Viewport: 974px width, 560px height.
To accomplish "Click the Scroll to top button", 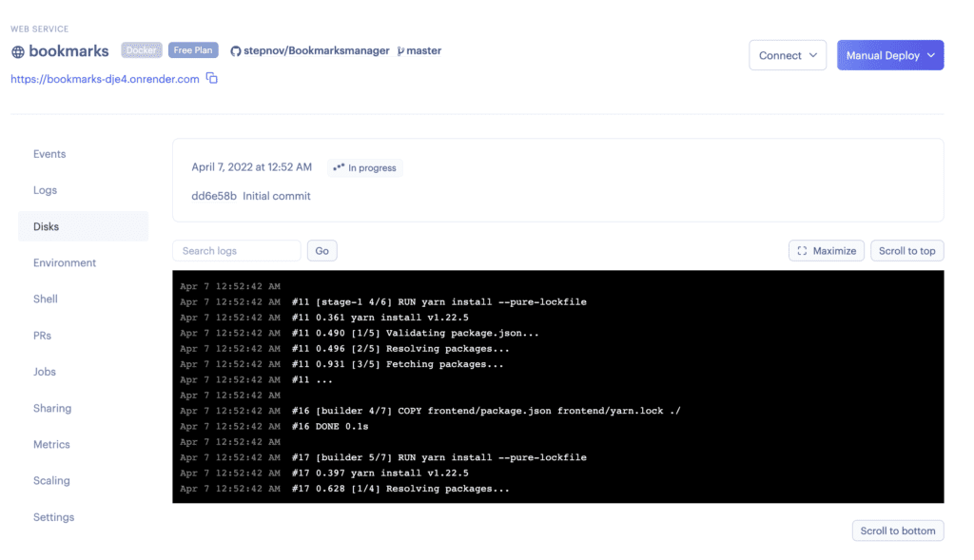I will (x=906, y=251).
